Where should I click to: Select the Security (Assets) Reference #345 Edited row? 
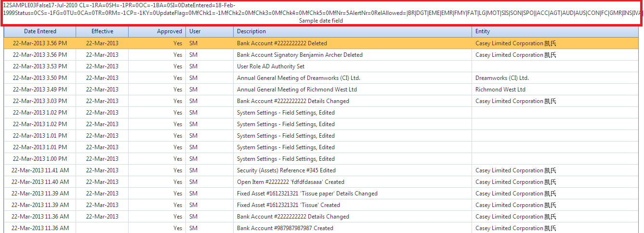pos(286,170)
